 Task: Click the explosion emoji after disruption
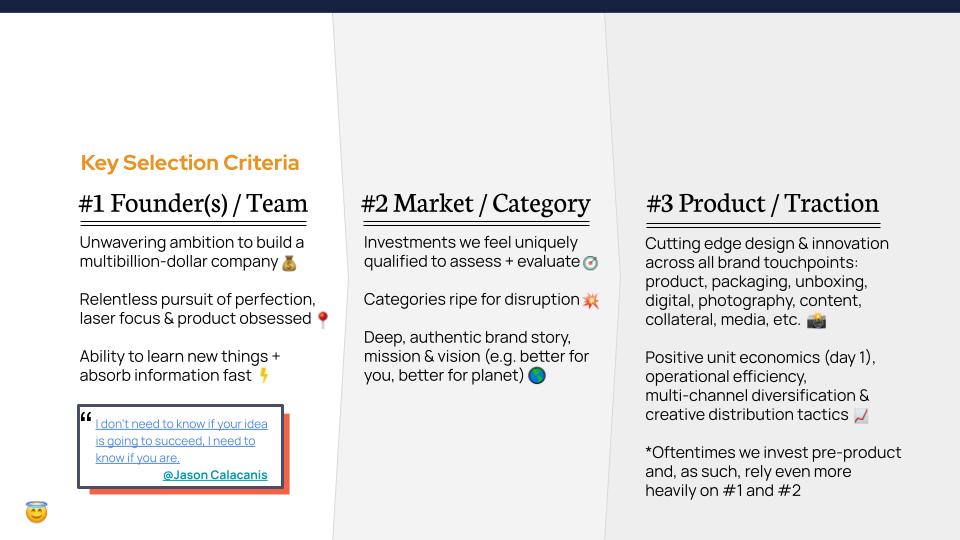(x=591, y=300)
